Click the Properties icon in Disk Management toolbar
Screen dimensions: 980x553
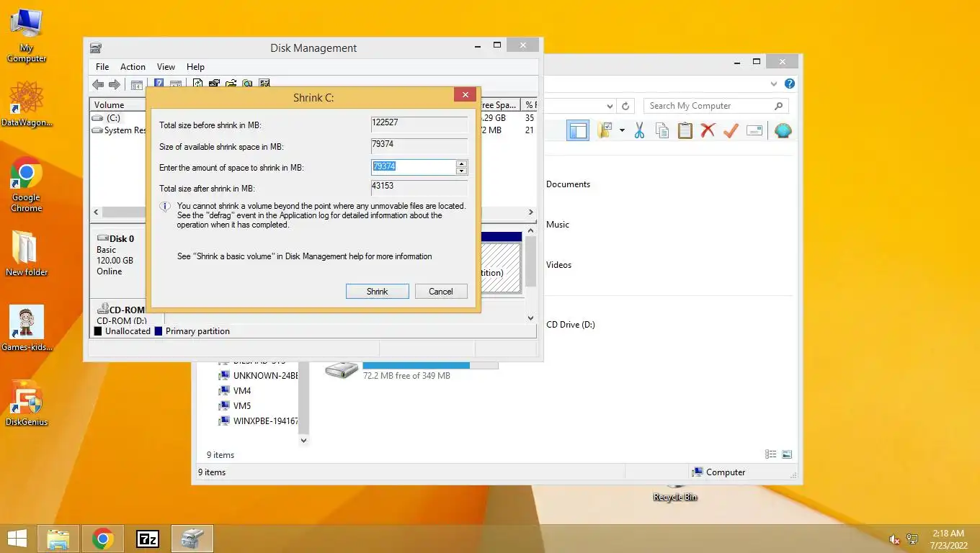point(214,84)
